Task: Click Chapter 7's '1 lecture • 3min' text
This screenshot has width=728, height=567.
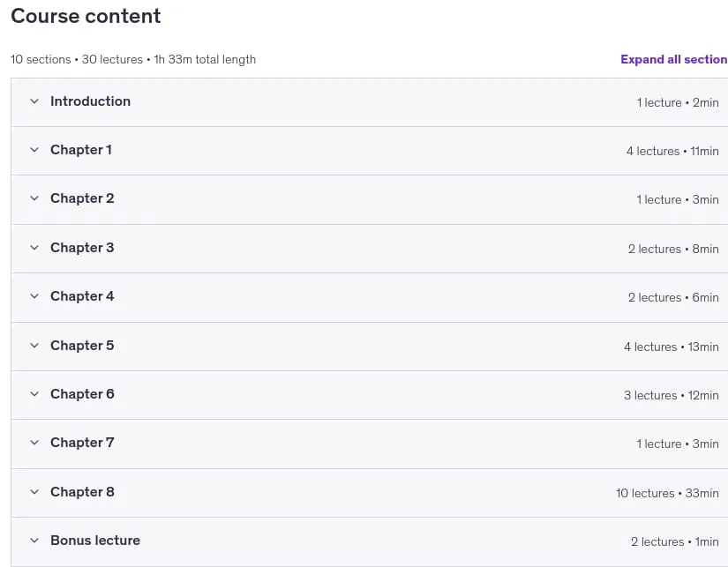Action: [x=678, y=444]
